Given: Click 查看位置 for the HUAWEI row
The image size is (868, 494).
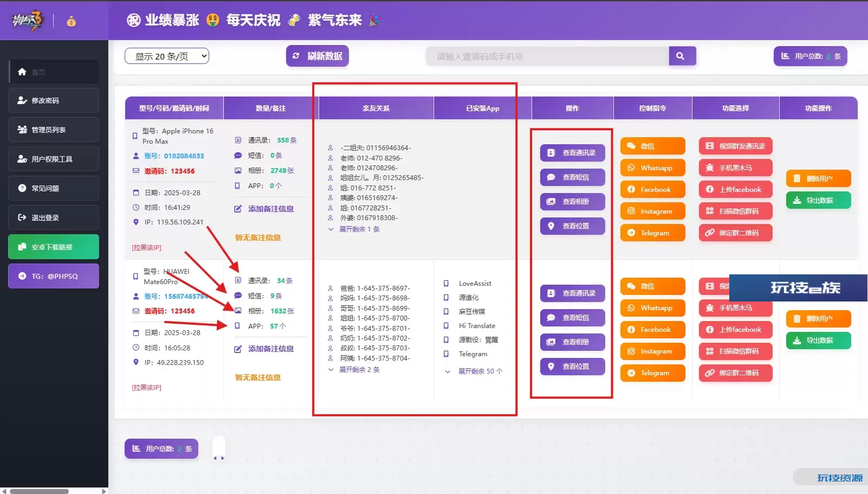Looking at the screenshot, I should (x=572, y=367).
